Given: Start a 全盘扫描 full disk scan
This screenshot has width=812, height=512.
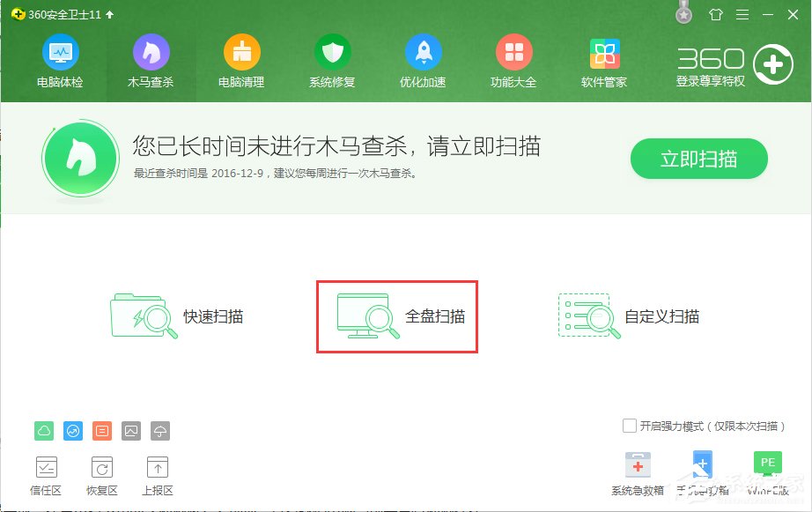Looking at the screenshot, I should pos(396,317).
